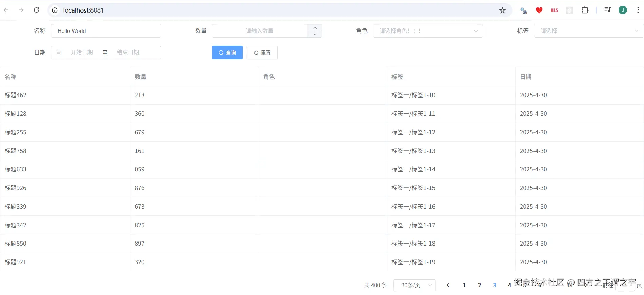Screen dimensions: 644x295
Task: Reload the page with refresh icon
Action: 37,10
